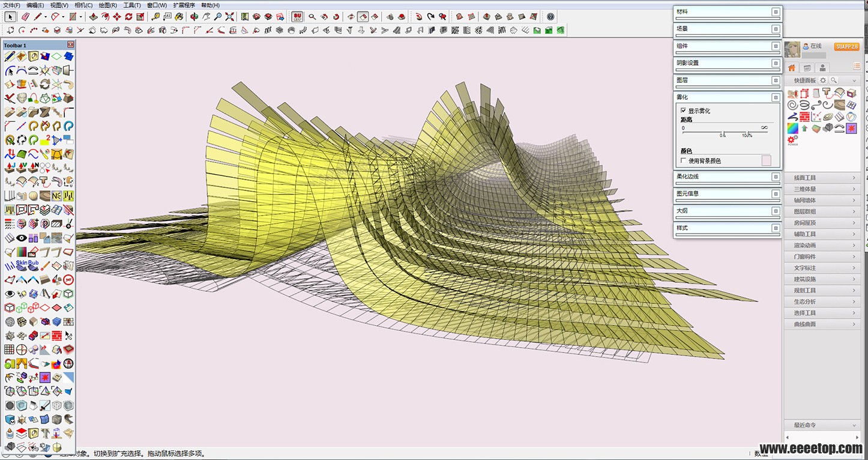Open the 视图(V) menu
Viewport: 868px width, 460px height.
pyautogui.click(x=59, y=5)
